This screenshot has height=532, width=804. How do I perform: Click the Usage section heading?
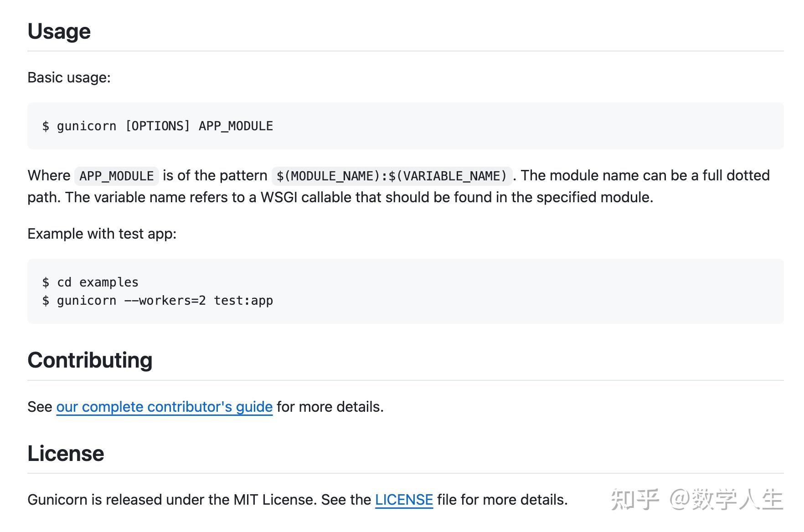tap(58, 31)
